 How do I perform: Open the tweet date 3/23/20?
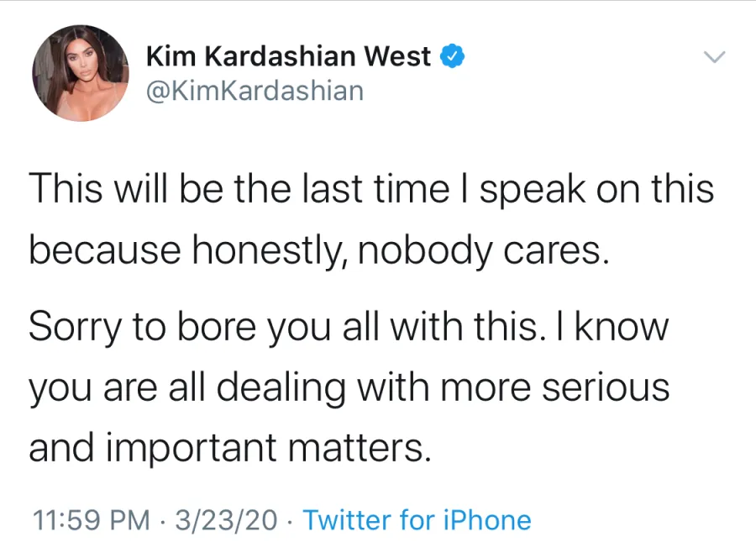[226, 520]
